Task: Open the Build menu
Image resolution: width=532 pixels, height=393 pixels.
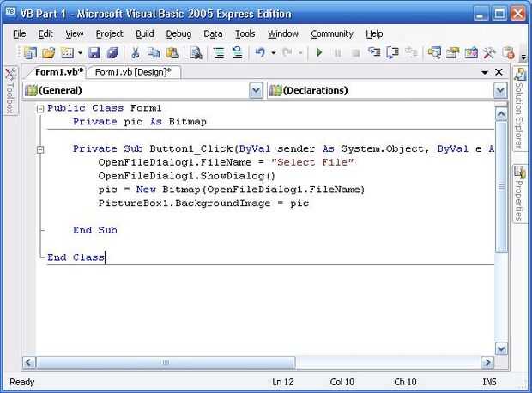Action: pos(145,34)
